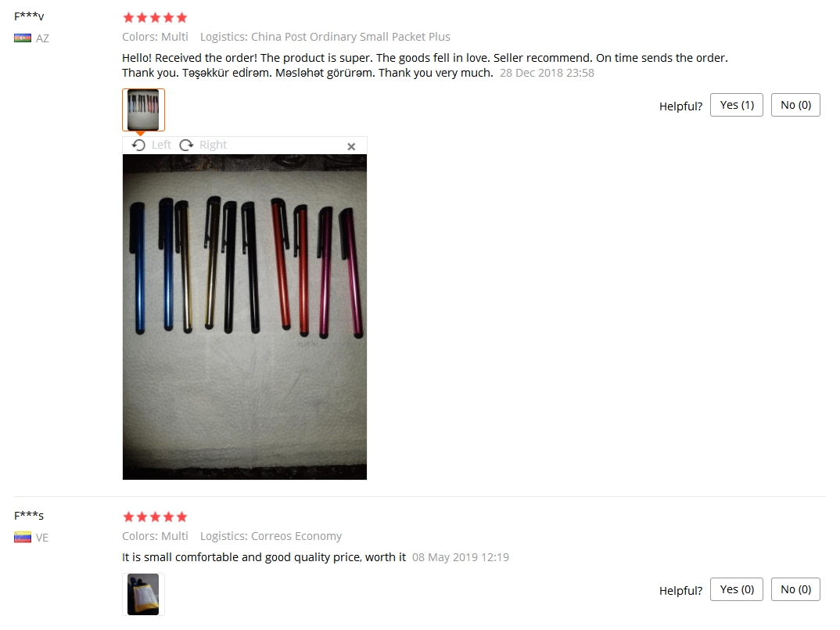The width and height of the screenshot is (840, 630).
Task: Vote No (0) on second review
Action: click(x=795, y=589)
